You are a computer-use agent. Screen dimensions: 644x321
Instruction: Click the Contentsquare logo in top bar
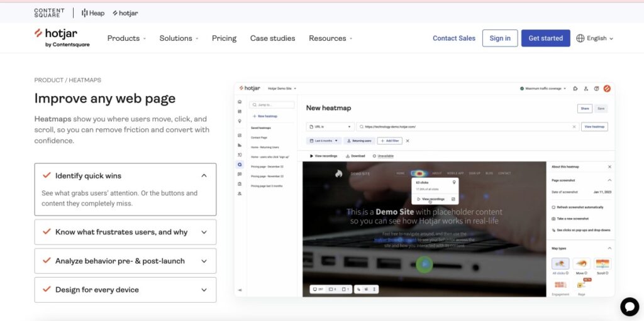(x=49, y=13)
